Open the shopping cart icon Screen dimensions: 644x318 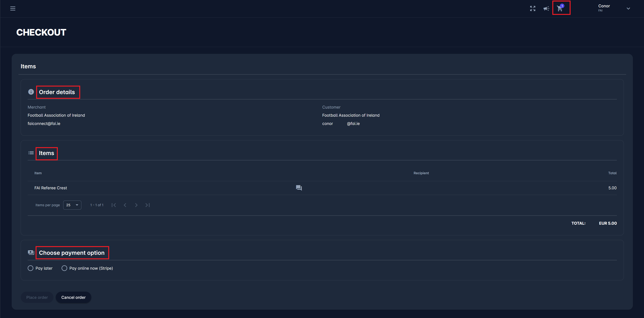560,8
